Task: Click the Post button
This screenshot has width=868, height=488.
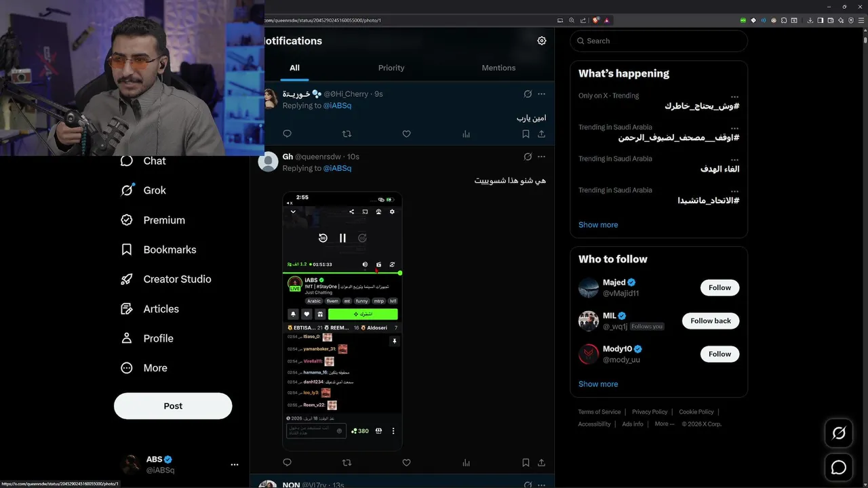Action: click(173, 406)
